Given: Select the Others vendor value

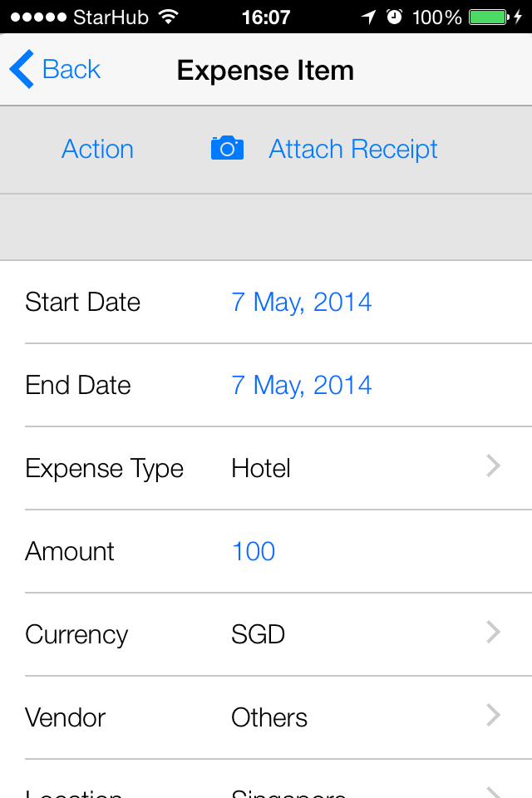Looking at the screenshot, I should pyautogui.click(x=269, y=717).
